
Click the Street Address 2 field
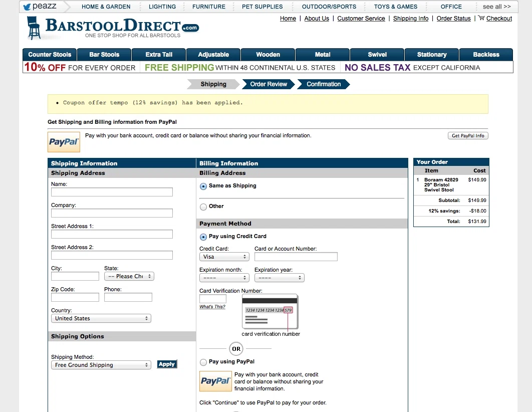pyautogui.click(x=112, y=255)
